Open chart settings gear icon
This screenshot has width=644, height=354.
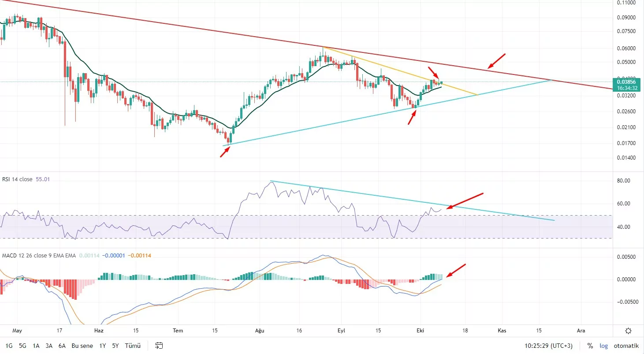[x=629, y=331]
